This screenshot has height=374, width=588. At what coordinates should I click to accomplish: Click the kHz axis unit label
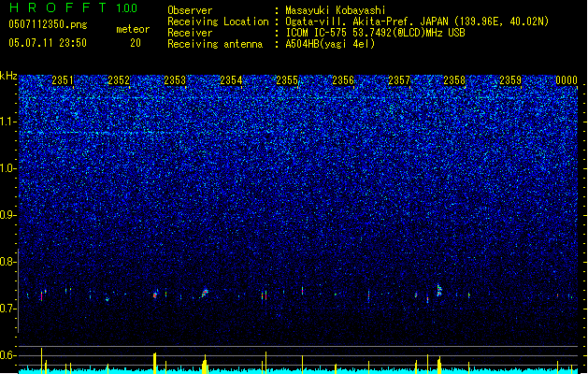coord(8,76)
